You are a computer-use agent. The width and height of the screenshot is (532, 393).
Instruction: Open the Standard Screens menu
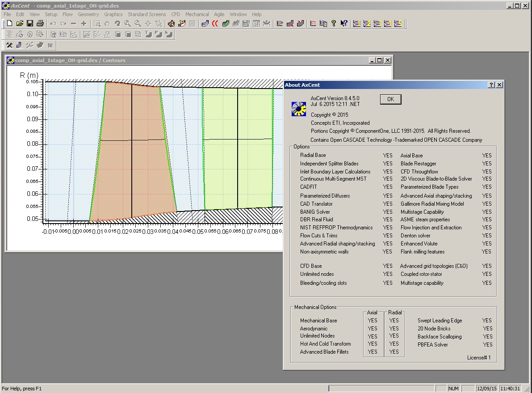[x=147, y=14]
